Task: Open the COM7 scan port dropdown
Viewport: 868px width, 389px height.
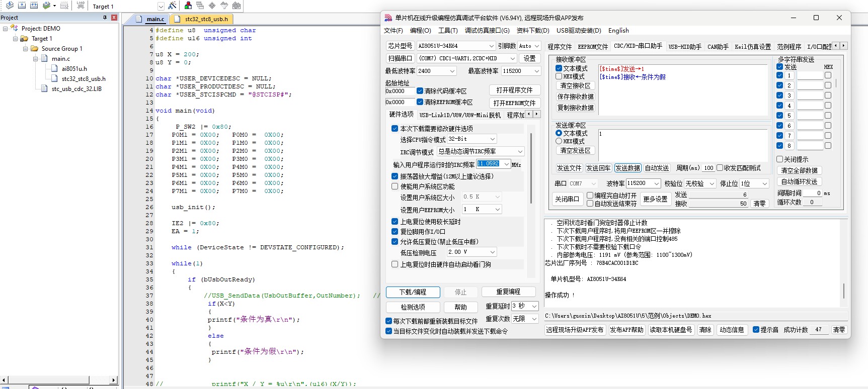Action: click(513, 58)
